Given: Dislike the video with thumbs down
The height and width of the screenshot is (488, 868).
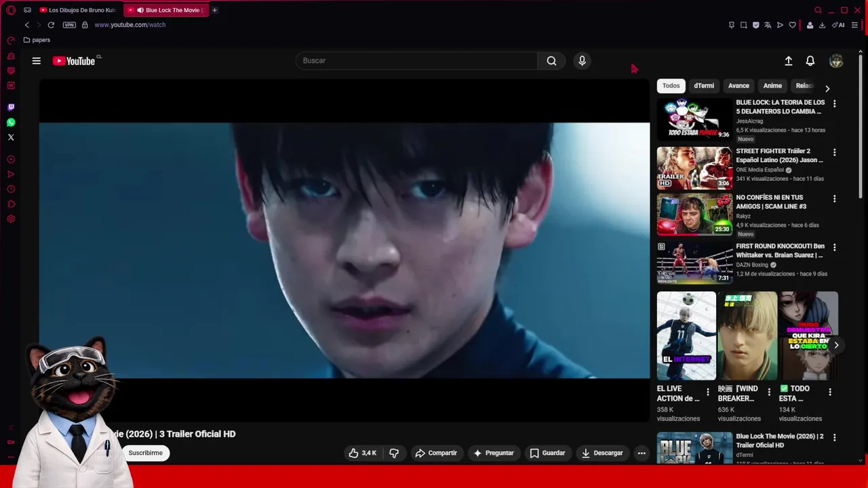Looking at the screenshot, I should pyautogui.click(x=394, y=453).
